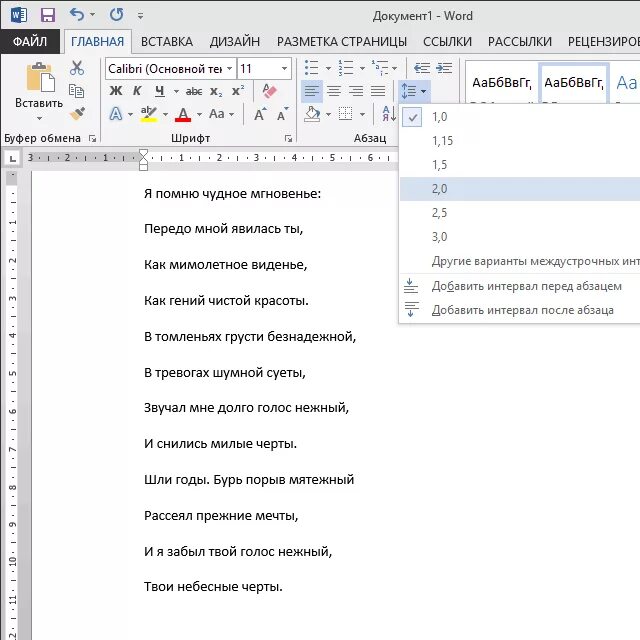Image resolution: width=640 pixels, height=640 pixels.
Task: Toggle bold Ж formatting
Action: (x=116, y=91)
